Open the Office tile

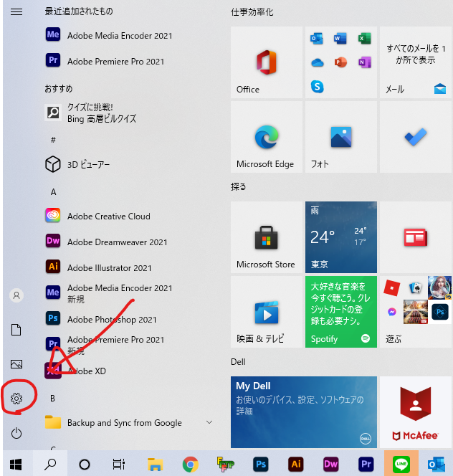coord(266,62)
